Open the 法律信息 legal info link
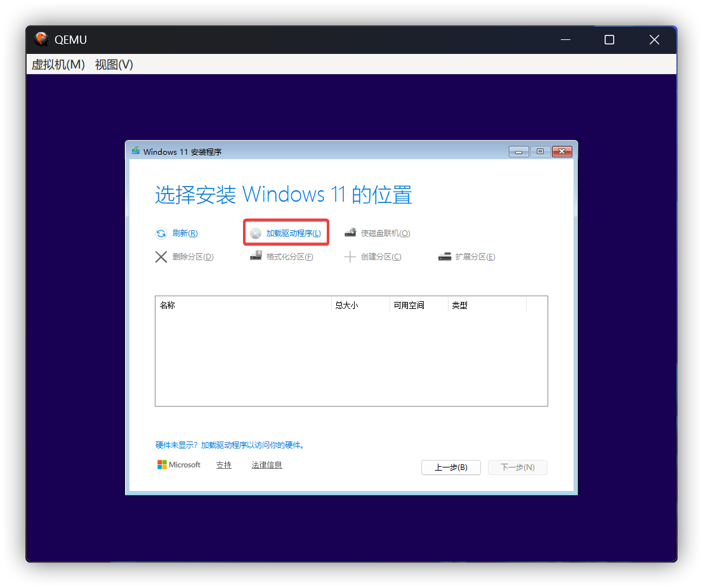The height and width of the screenshot is (588, 703). (x=266, y=464)
